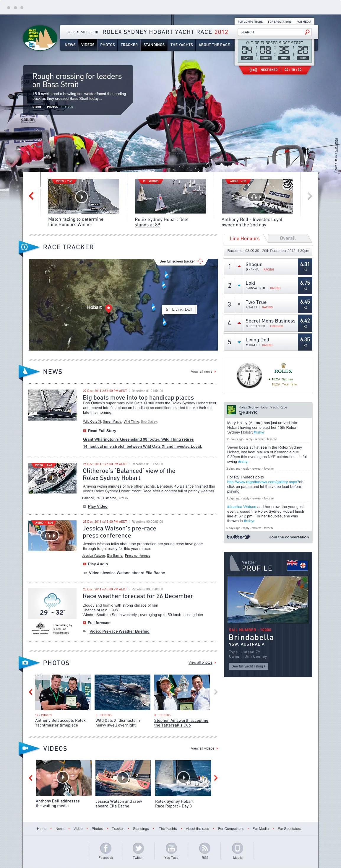Show next photos in Photos section
Screen dimensions: 341x868
tap(216, 692)
